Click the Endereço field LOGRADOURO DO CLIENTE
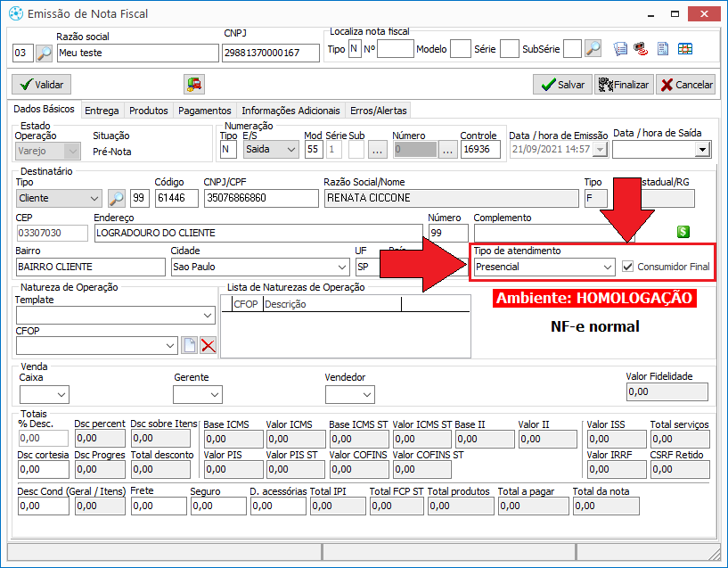The width and height of the screenshot is (728, 568). tap(258, 233)
